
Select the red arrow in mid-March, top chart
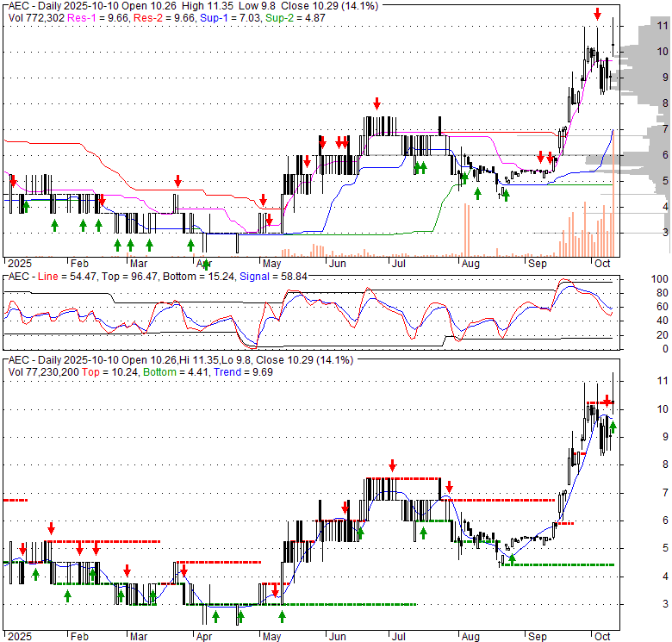pyautogui.click(x=177, y=181)
